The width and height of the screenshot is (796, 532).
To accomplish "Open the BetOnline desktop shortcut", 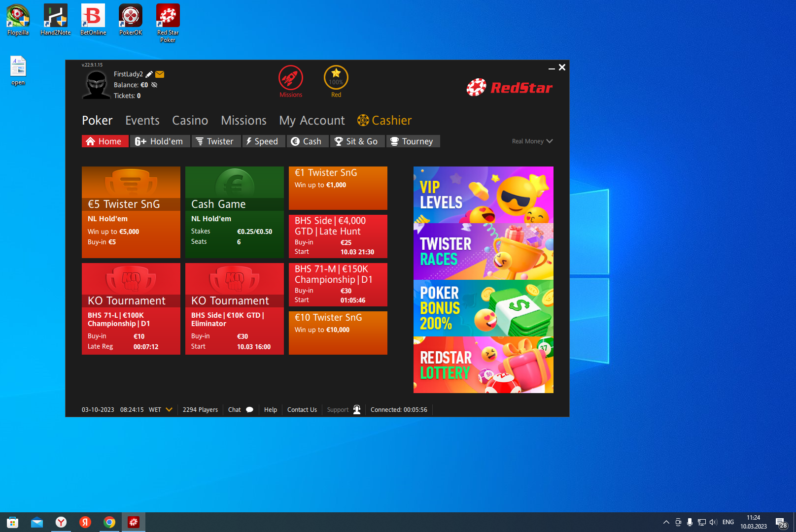I will [93, 20].
